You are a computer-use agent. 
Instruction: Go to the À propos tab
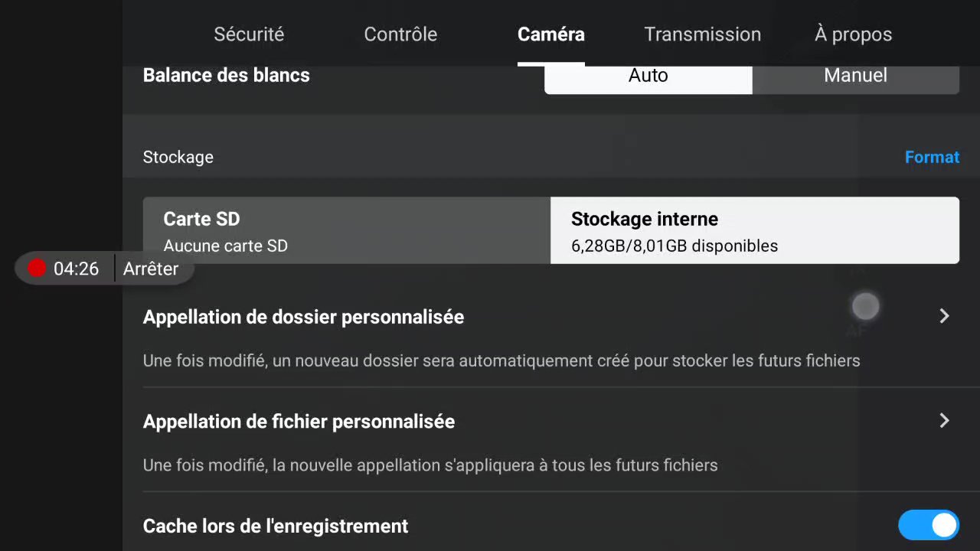(853, 34)
